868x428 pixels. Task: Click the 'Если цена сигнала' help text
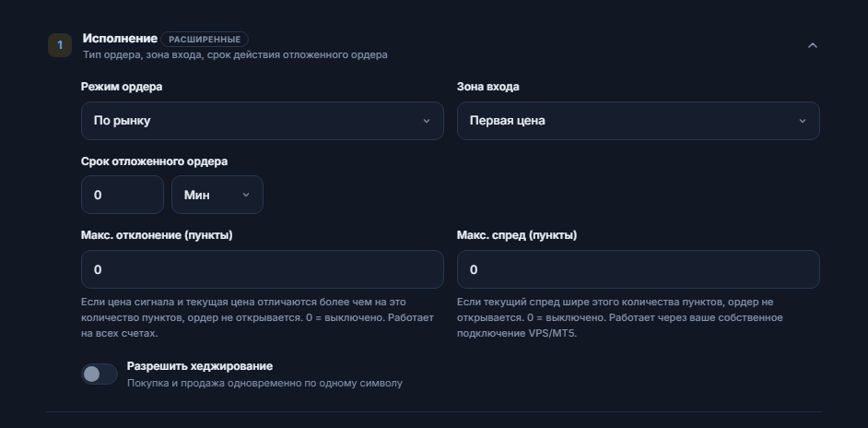tap(257, 318)
